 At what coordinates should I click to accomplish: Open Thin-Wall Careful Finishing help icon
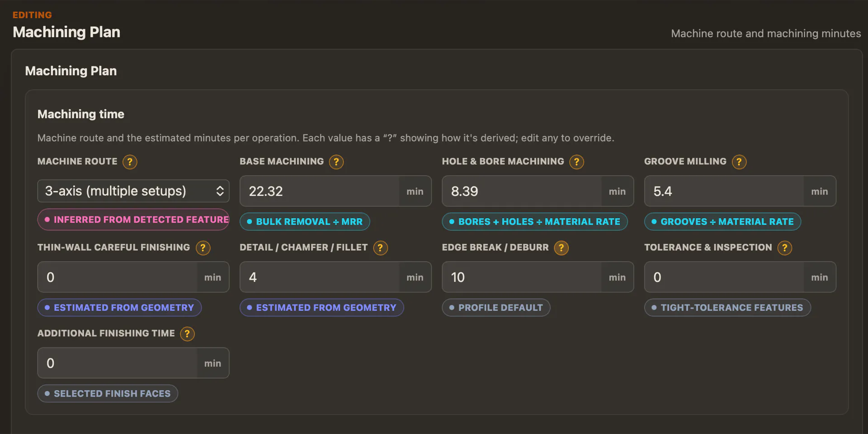pos(203,248)
